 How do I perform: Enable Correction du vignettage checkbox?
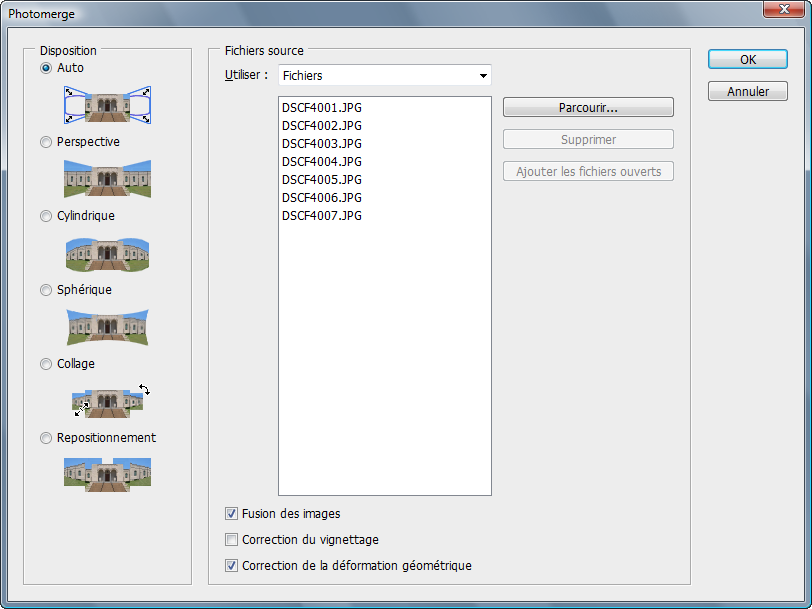(x=231, y=540)
